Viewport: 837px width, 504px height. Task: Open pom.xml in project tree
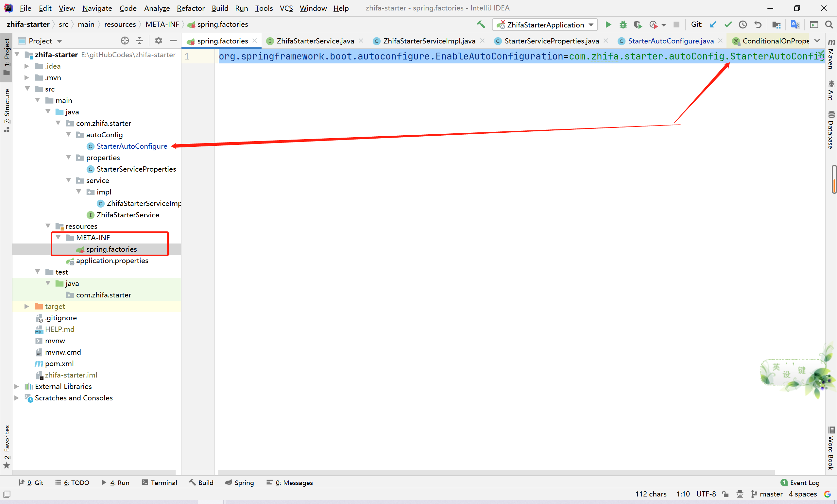coord(59,363)
